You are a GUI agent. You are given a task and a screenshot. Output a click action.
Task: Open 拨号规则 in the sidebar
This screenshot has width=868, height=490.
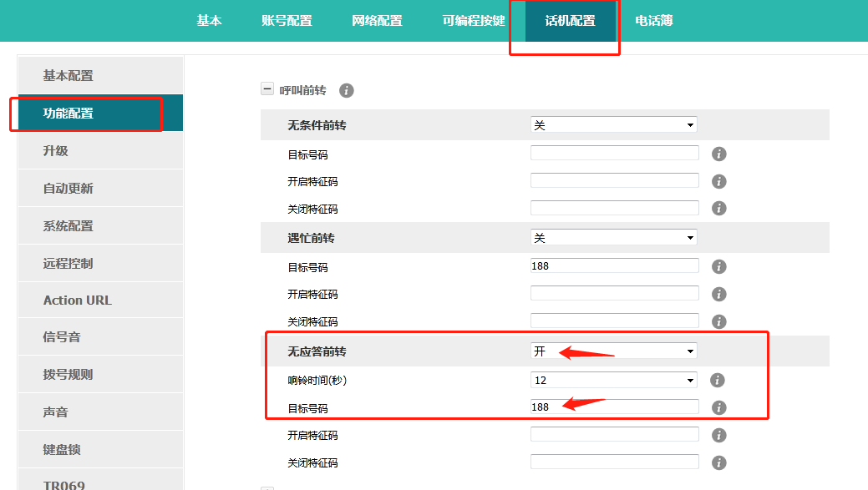tap(69, 375)
